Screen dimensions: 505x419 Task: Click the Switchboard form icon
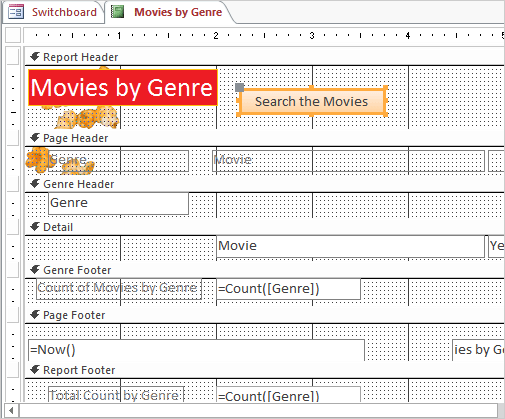(x=16, y=12)
